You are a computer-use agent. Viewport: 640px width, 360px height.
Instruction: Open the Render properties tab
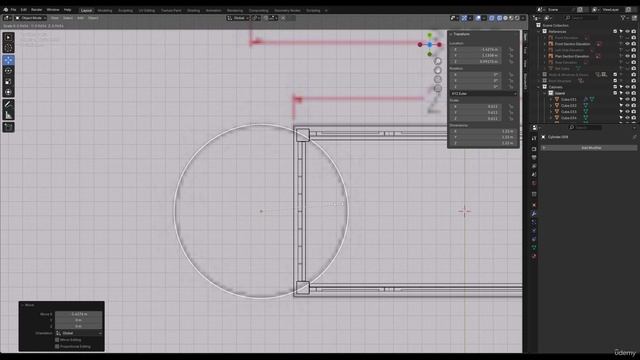click(x=534, y=149)
